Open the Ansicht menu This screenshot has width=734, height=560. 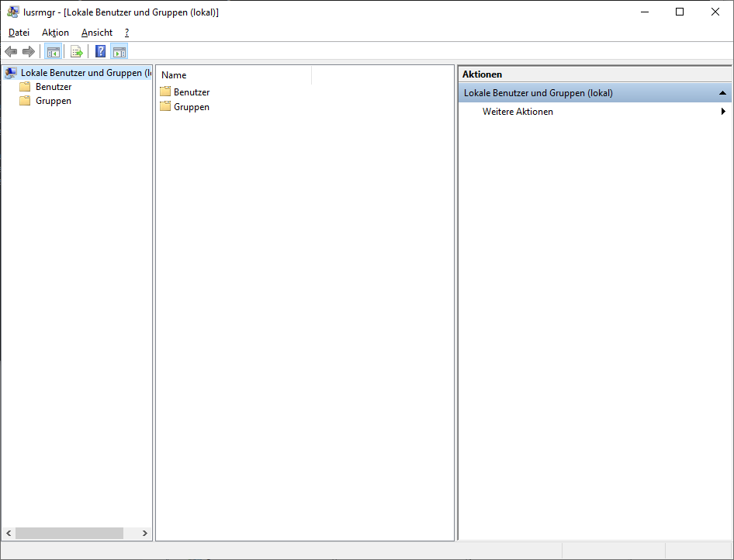click(97, 33)
